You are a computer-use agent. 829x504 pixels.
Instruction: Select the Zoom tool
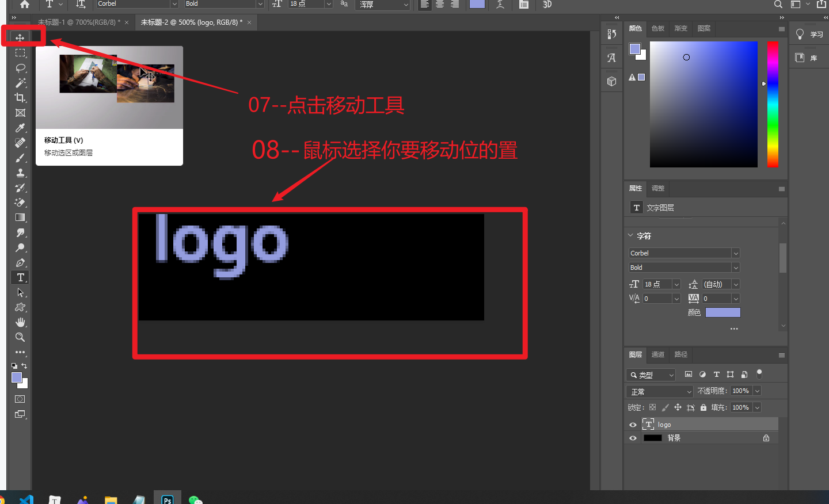(20, 337)
